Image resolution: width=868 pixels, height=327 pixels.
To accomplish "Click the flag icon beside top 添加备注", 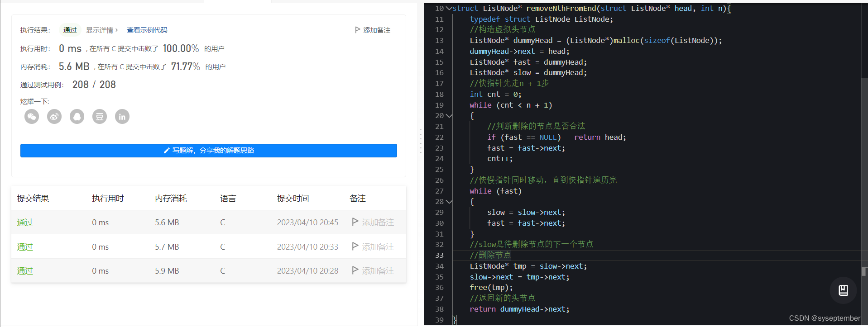I will point(357,30).
